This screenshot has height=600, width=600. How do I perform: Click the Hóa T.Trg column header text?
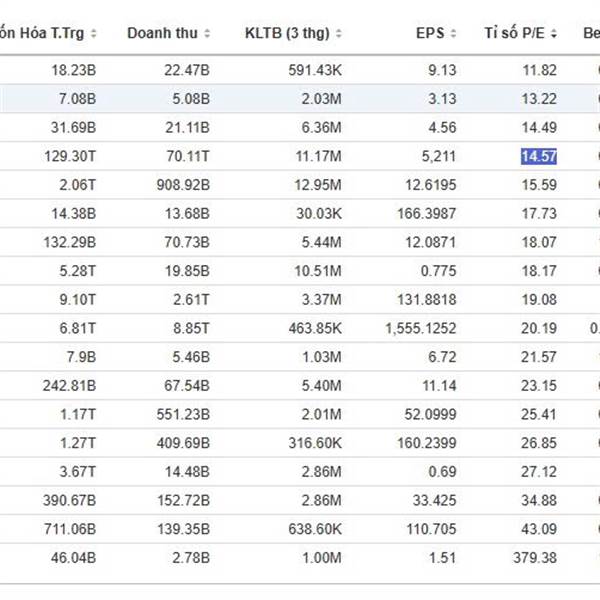[45, 33]
